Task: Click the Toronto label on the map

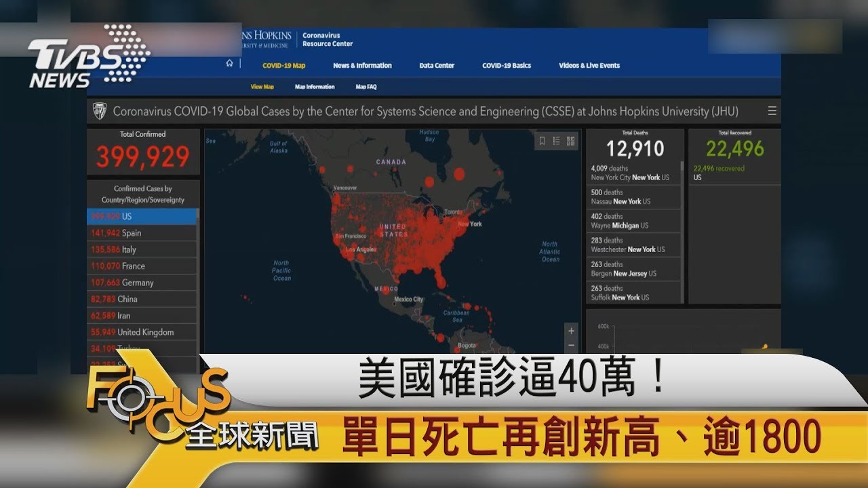Action: (453, 212)
